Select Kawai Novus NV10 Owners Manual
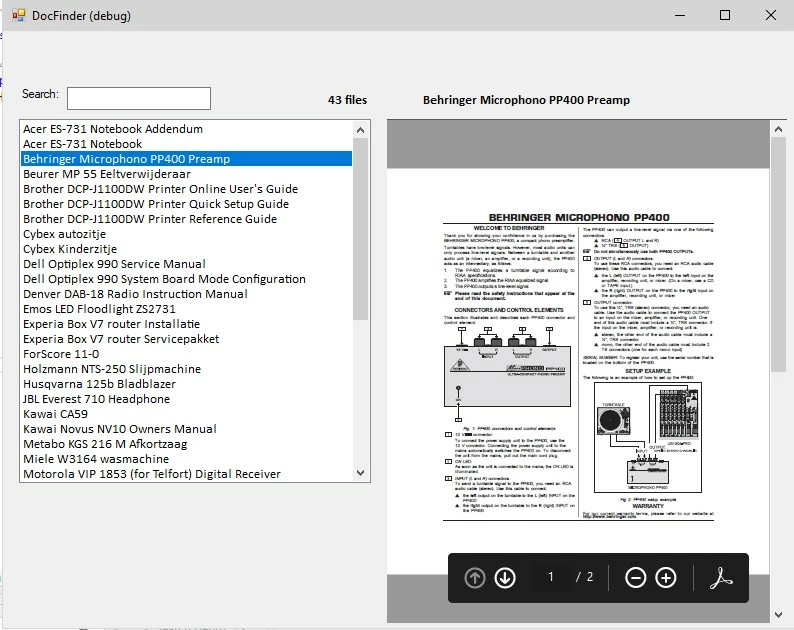 click(186, 429)
